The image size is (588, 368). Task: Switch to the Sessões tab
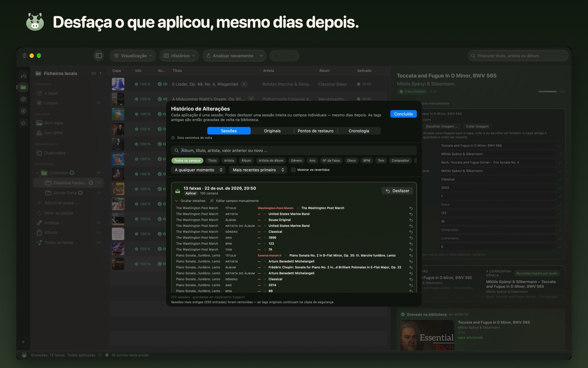(x=229, y=131)
